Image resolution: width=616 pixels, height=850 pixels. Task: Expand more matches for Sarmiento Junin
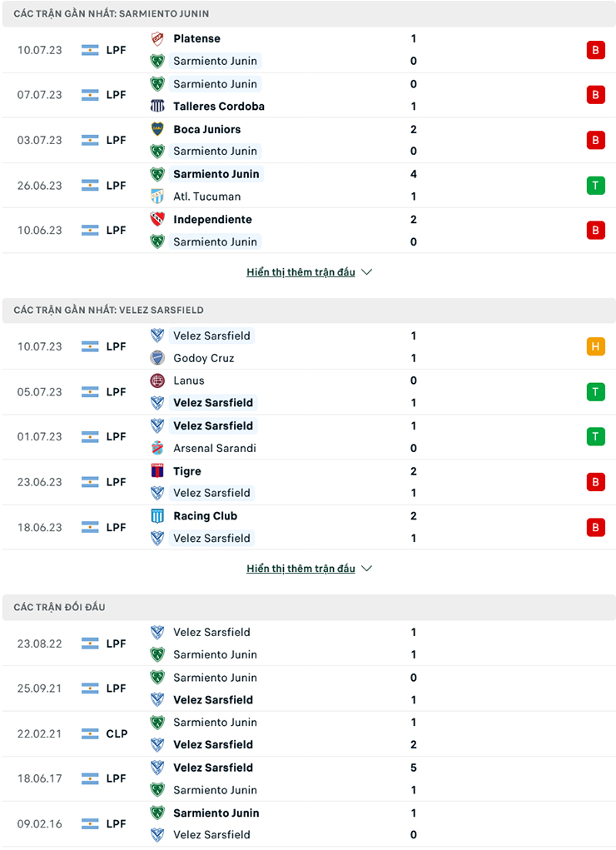tap(301, 271)
